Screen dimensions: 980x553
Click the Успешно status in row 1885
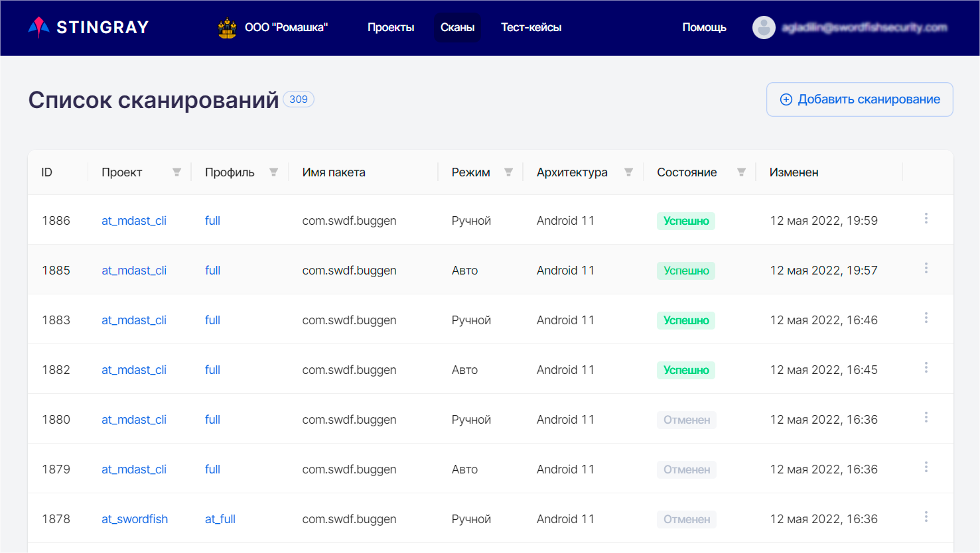(686, 271)
